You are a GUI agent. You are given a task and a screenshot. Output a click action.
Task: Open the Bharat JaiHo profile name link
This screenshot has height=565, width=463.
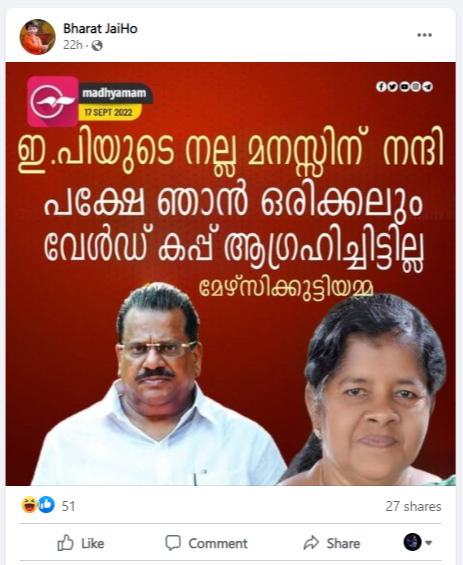(x=100, y=28)
